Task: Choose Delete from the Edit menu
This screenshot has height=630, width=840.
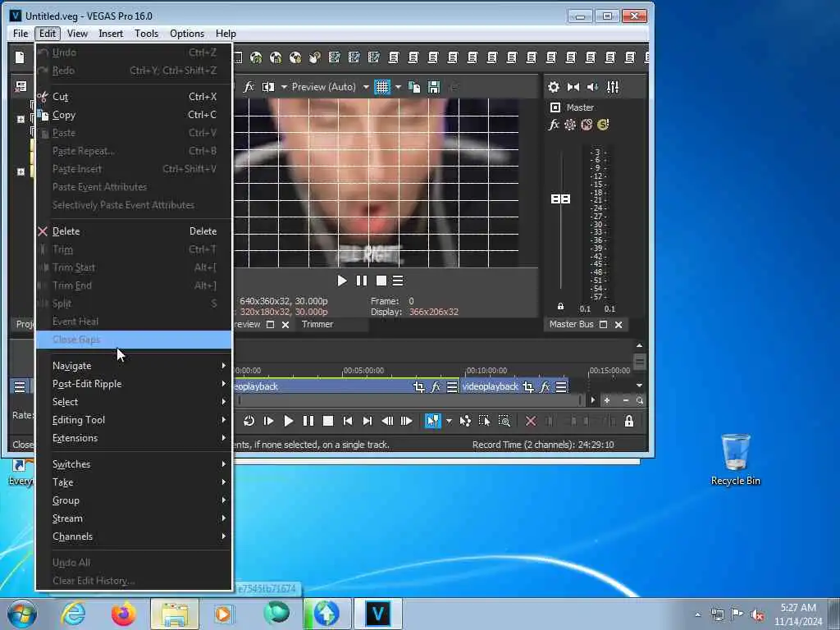Action: click(134, 231)
